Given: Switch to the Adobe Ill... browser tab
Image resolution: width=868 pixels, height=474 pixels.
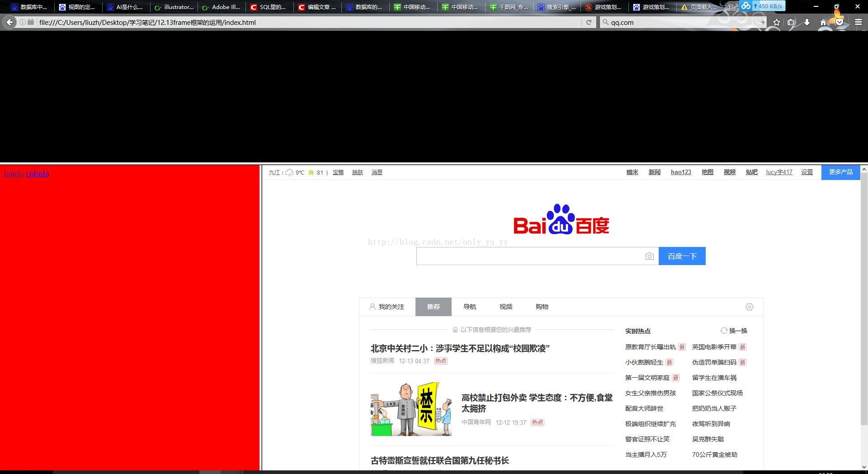Looking at the screenshot, I should [x=222, y=7].
